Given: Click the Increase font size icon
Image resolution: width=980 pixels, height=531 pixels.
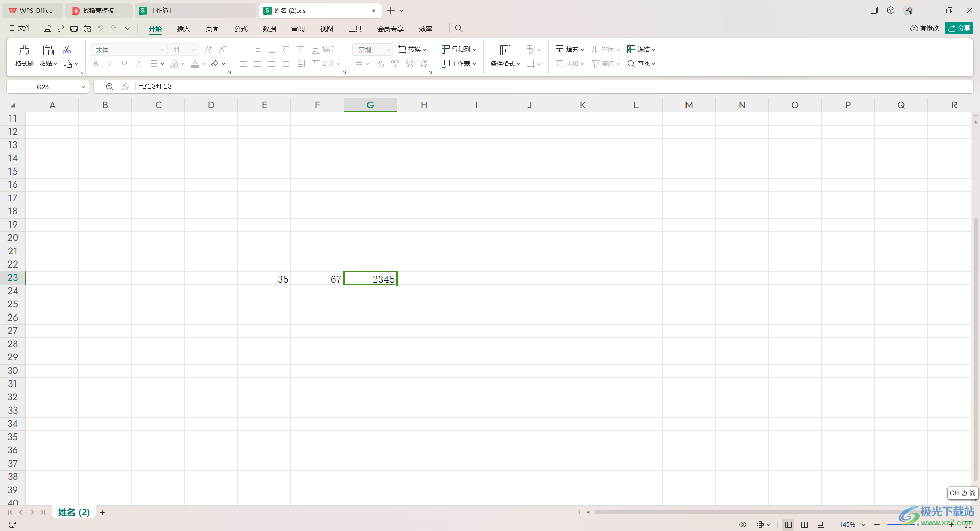Looking at the screenshot, I should click(208, 50).
